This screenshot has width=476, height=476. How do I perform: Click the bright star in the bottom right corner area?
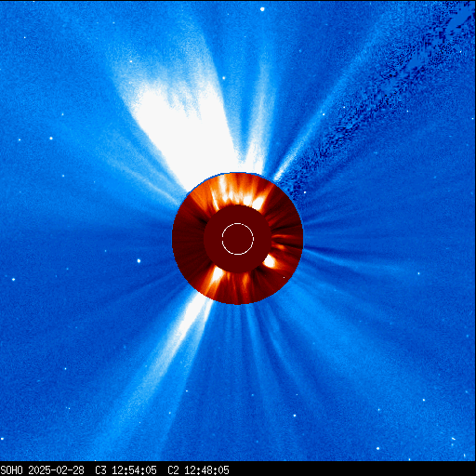pos(377,448)
